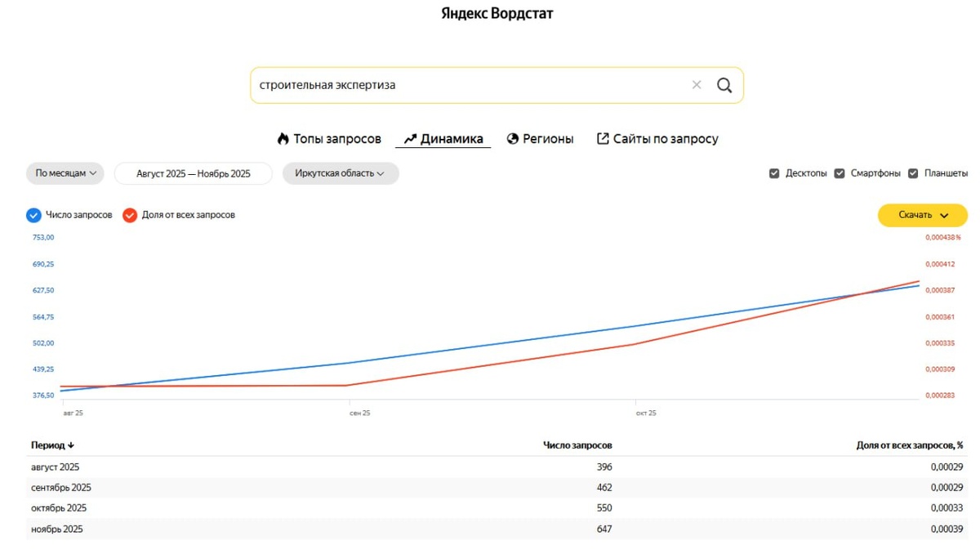Clear the search query with X icon
The height and width of the screenshot is (550, 980).
coord(697,85)
